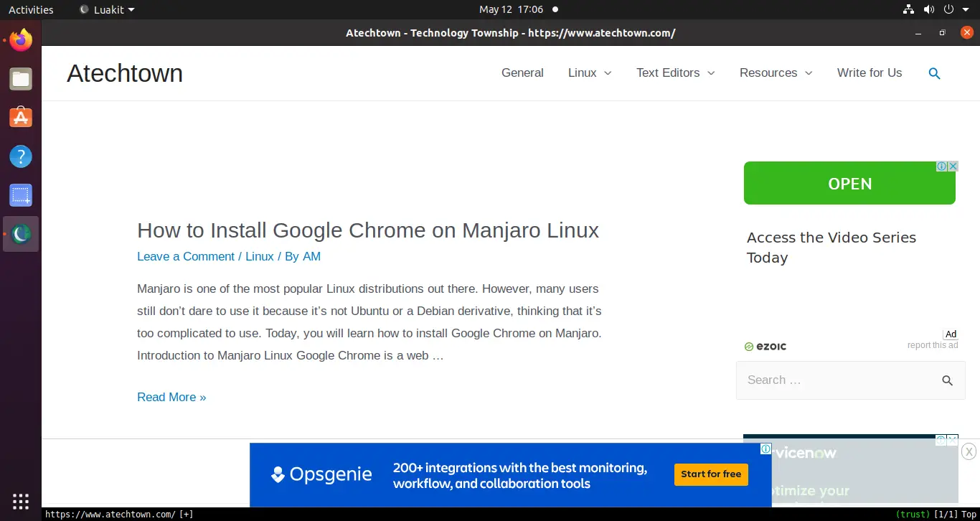This screenshot has width=980, height=521.
Task: Open the Linux category link under title
Action: [x=260, y=256]
